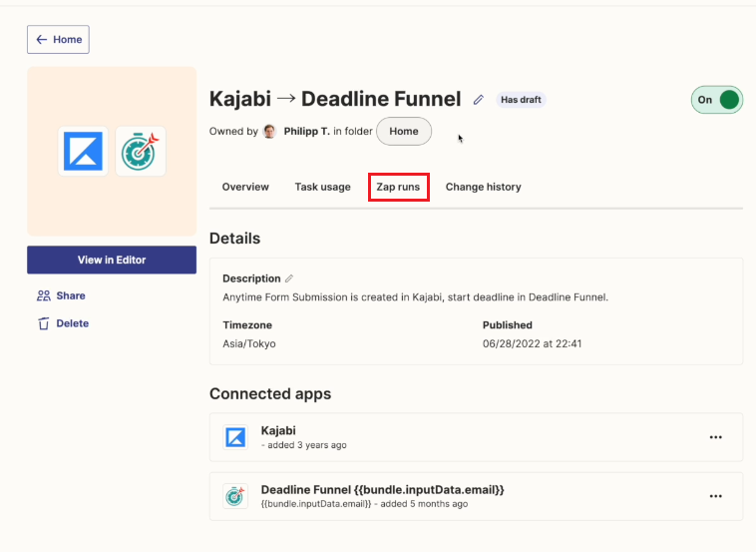Switch to the Zap runs tab
This screenshot has height=552, width=756.
(398, 187)
